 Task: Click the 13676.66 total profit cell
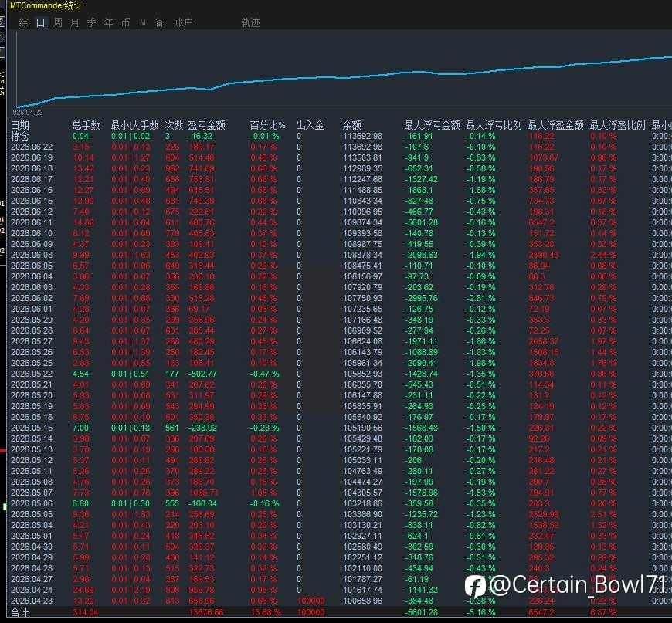[x=206, y=612]
